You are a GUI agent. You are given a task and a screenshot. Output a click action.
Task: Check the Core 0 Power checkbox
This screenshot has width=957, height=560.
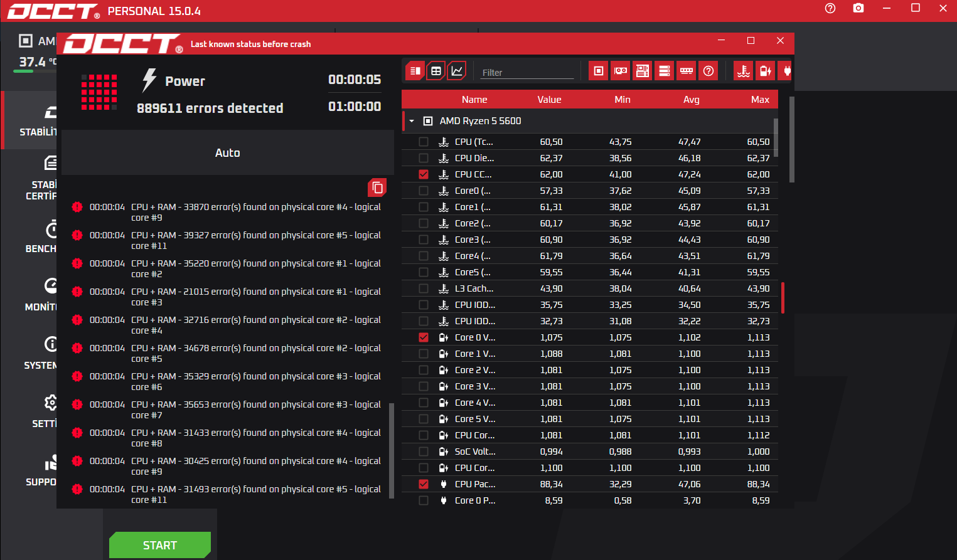click(424, 500)
